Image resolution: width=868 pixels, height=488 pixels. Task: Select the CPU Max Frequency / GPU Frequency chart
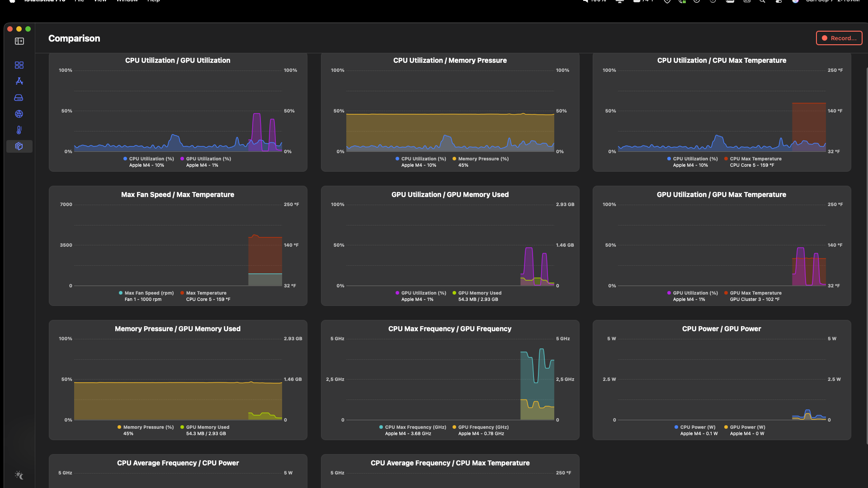[450, 380]
